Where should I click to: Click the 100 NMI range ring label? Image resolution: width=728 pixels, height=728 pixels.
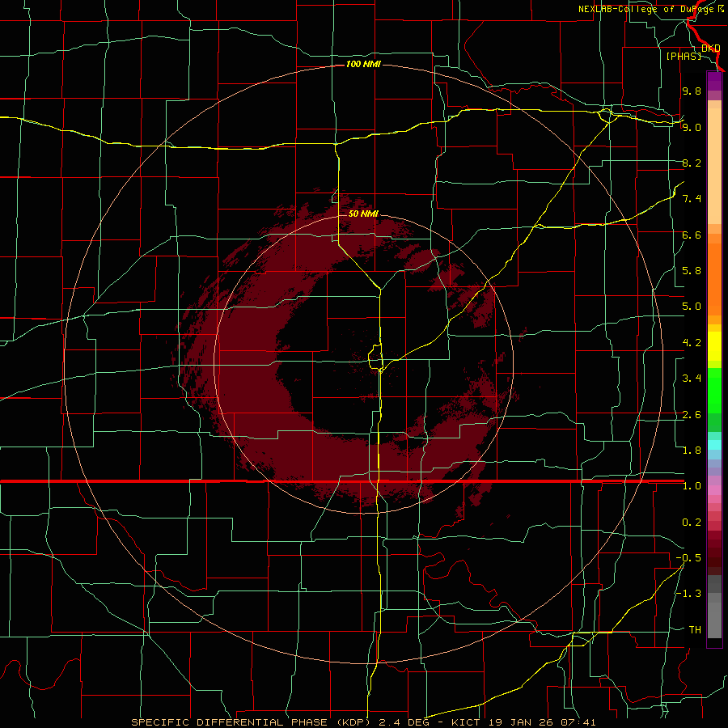click(x=363, y=64)
